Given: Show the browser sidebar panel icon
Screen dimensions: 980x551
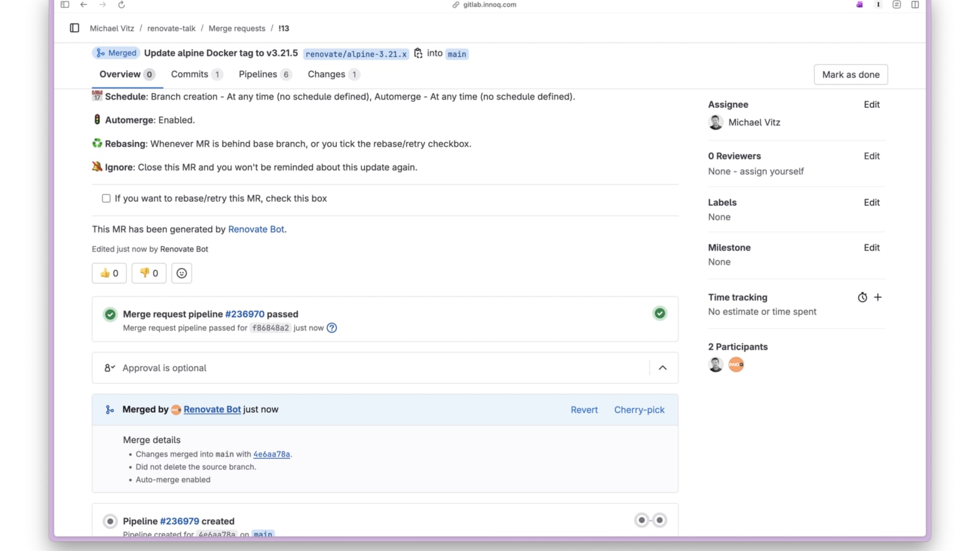Looking at the screenshot, I should [x=65, y=5].
